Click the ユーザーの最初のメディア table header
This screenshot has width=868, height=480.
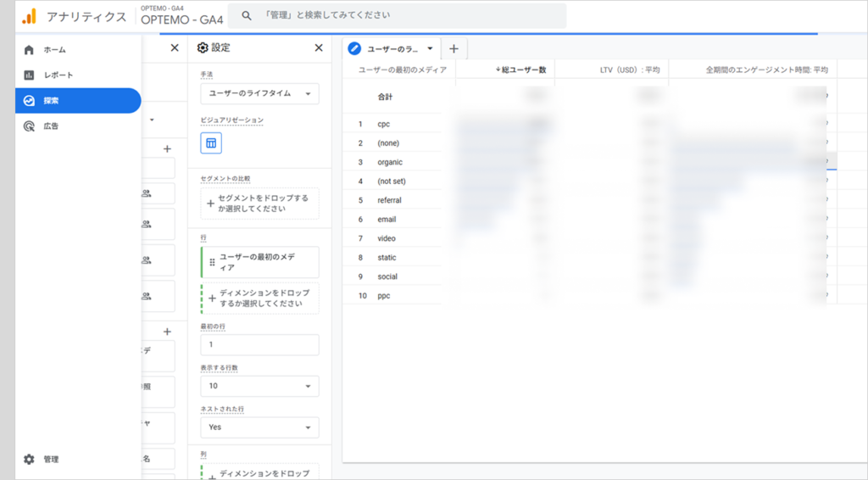click(x=403, y=70)
